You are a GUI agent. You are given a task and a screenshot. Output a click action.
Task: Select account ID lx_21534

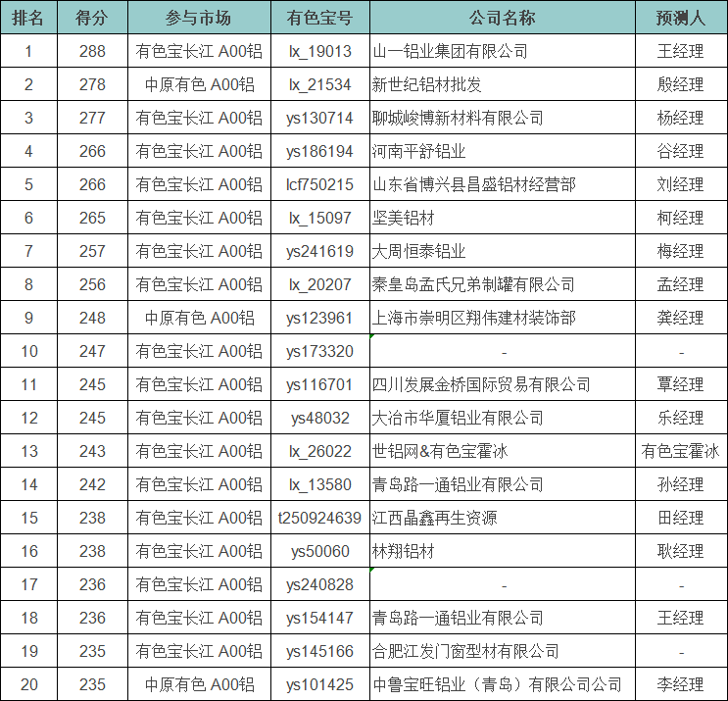click(319, 84)
